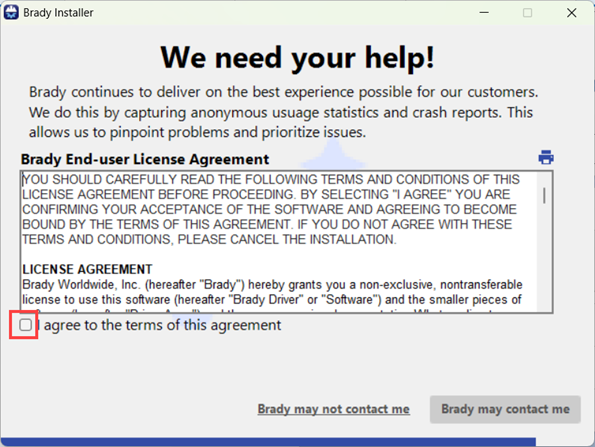Click the anonymous usage statistics description paragraph
Screen dimensions: 595x447
(x=283, y=112)
